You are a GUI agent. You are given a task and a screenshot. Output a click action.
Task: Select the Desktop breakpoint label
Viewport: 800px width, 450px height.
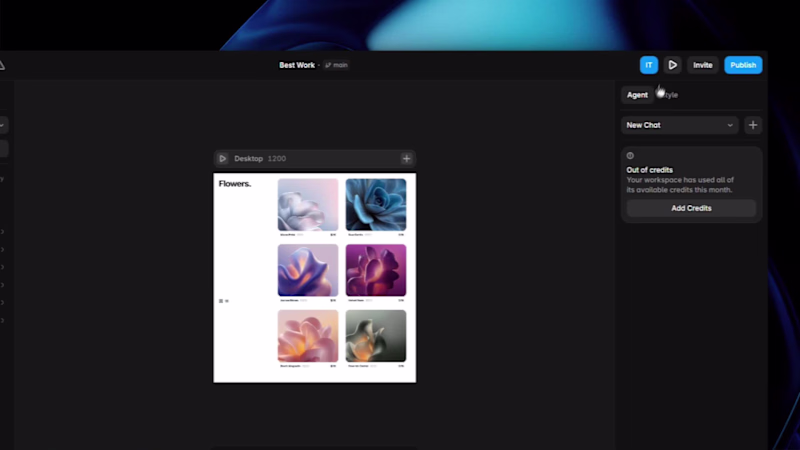[248, 159]
